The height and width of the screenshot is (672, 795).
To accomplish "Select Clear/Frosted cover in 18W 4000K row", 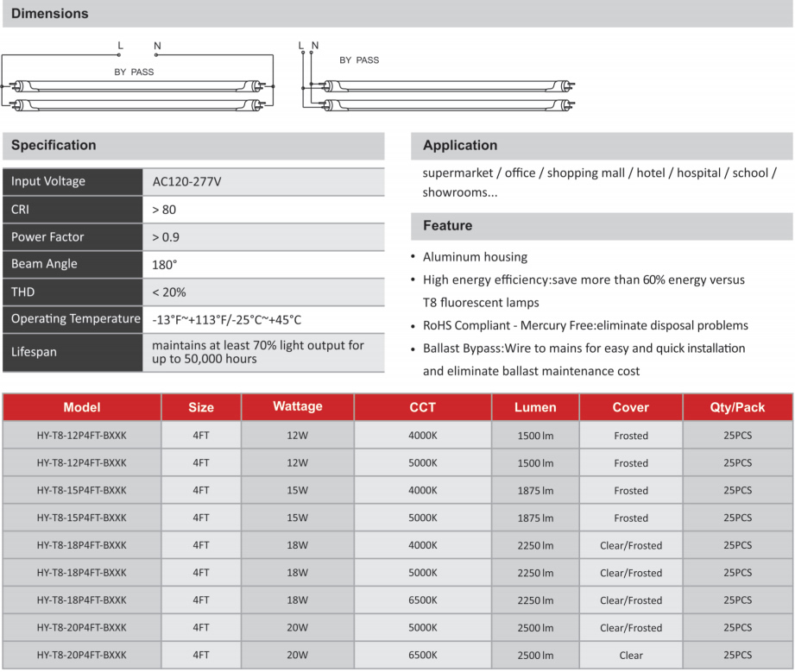I will point(631,546).
